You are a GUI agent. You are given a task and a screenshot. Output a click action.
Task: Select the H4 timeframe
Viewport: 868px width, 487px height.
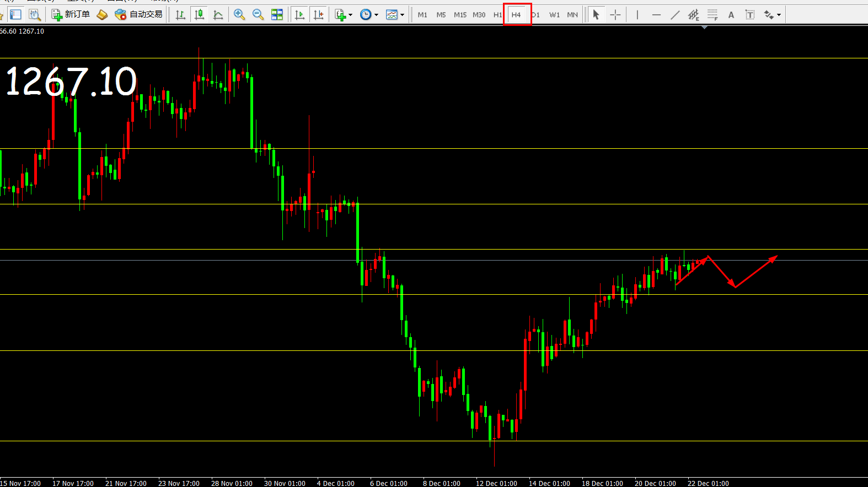[516, 15]
